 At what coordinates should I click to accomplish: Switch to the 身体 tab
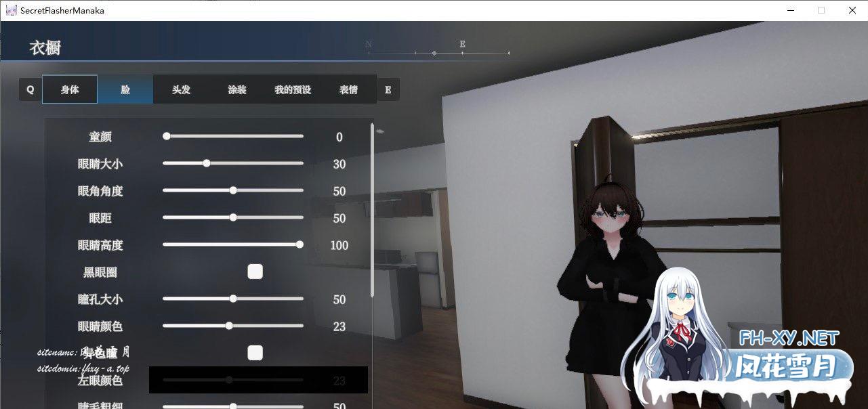[x=70, y=89]
